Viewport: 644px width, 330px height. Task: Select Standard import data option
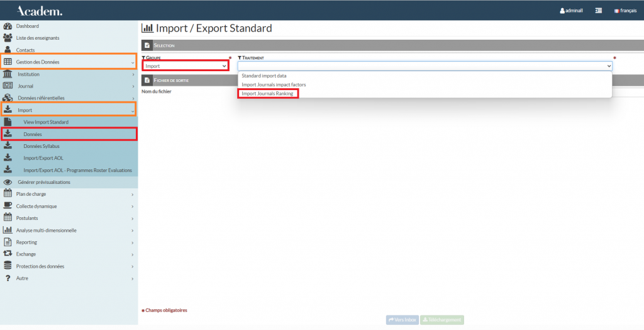[x=264, y=76]
